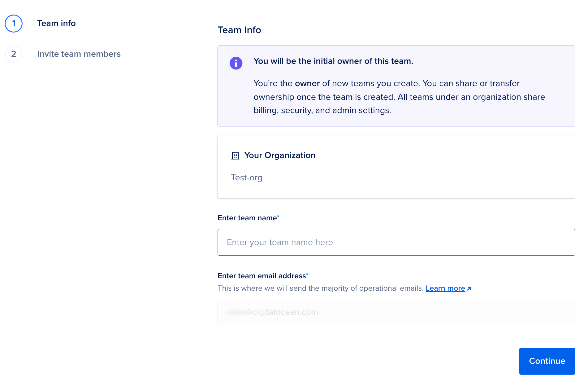Screen dimensions: 588x383
Task: Click the Enter team email address label
Action: (x=262, y=276)
